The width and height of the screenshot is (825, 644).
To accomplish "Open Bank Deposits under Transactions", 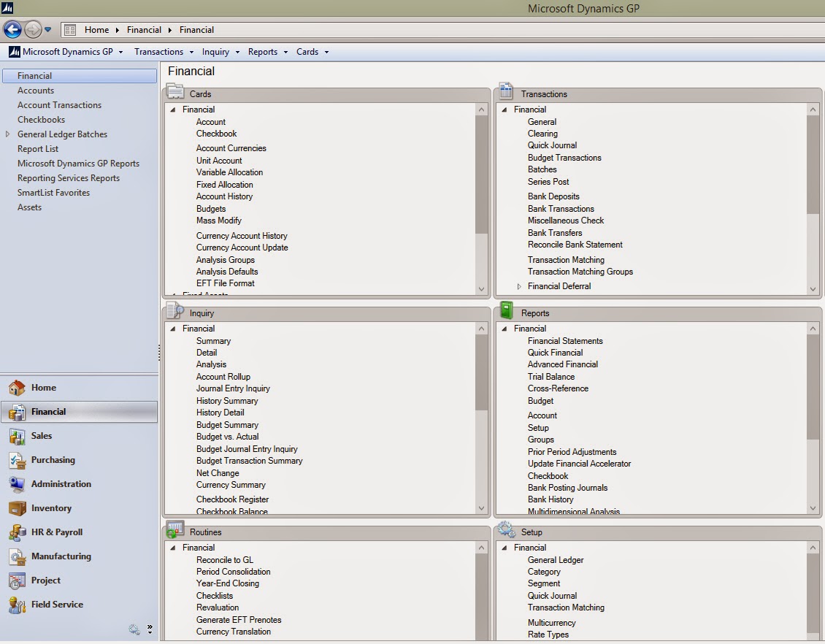I will click(x=553, y=196).
